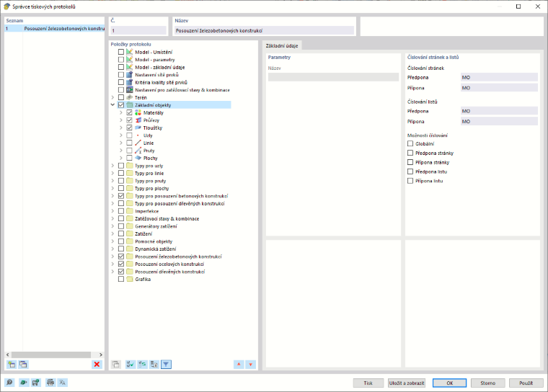548x392 pixels.
Task: Click the Tloušťky thickness icon
Action: click(138, 128)
